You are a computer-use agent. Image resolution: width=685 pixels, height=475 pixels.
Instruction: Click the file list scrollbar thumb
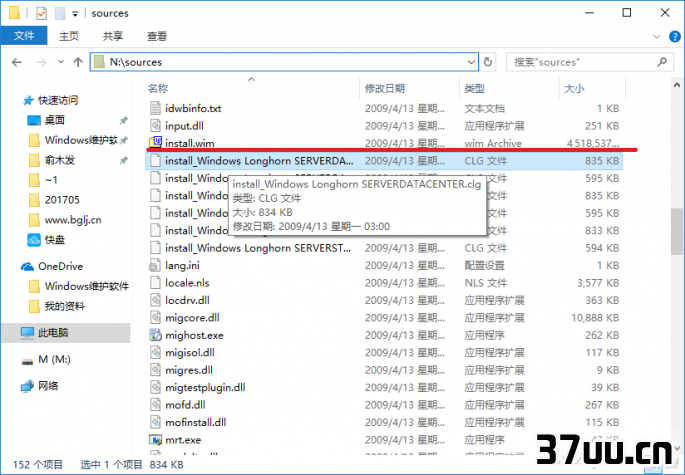677,232
